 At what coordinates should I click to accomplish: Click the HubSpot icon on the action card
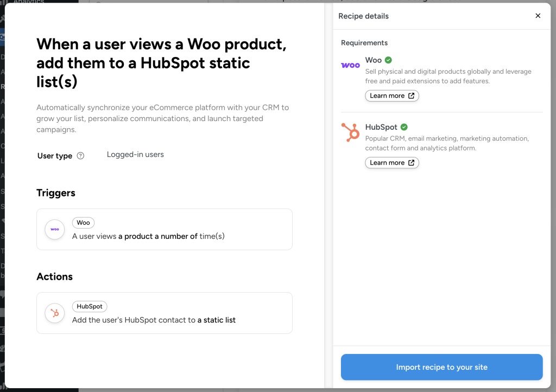tap(54, 313)
